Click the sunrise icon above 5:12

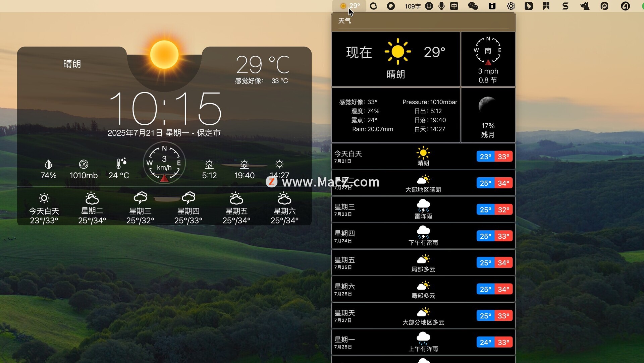click(209, 164)
